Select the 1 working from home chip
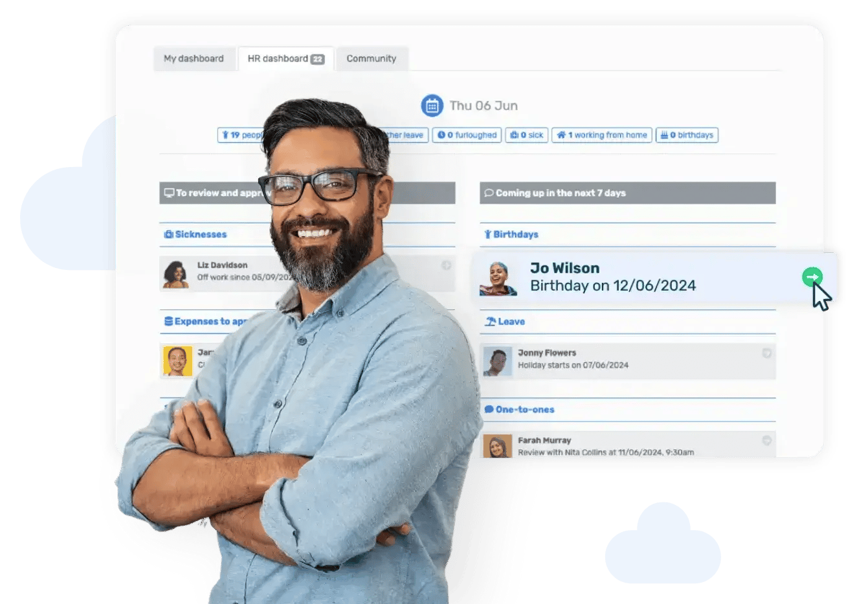 (x=602, y=135)
